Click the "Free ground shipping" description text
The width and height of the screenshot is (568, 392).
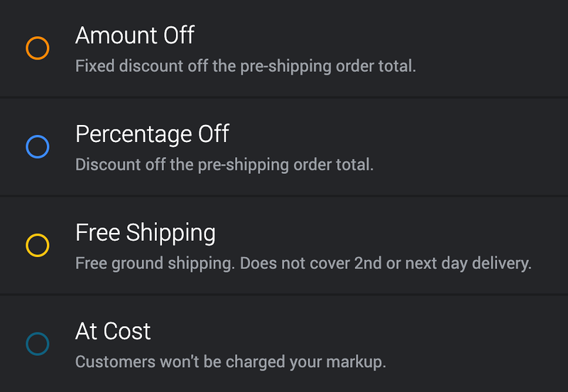(x=155, y=263)
